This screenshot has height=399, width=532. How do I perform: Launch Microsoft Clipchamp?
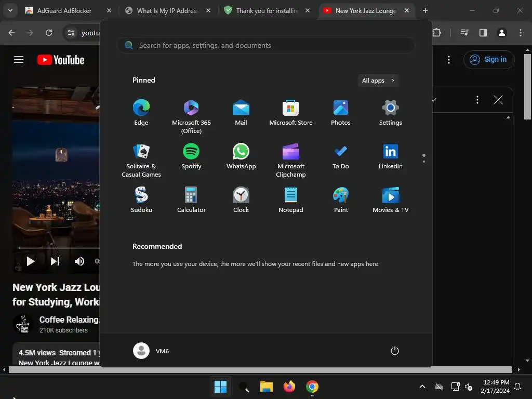(291, 161)
